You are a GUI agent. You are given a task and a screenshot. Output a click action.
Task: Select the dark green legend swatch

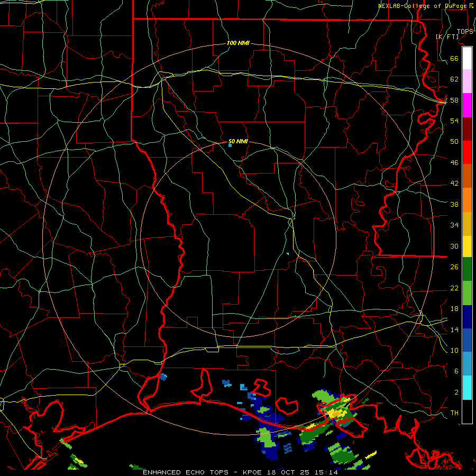[x=467, y=269]
